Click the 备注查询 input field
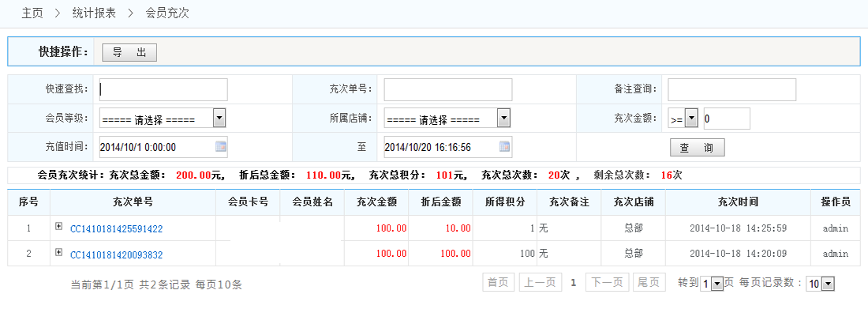Image resolution: width=868 pixels, height=309 pixels. pos(731,89)
